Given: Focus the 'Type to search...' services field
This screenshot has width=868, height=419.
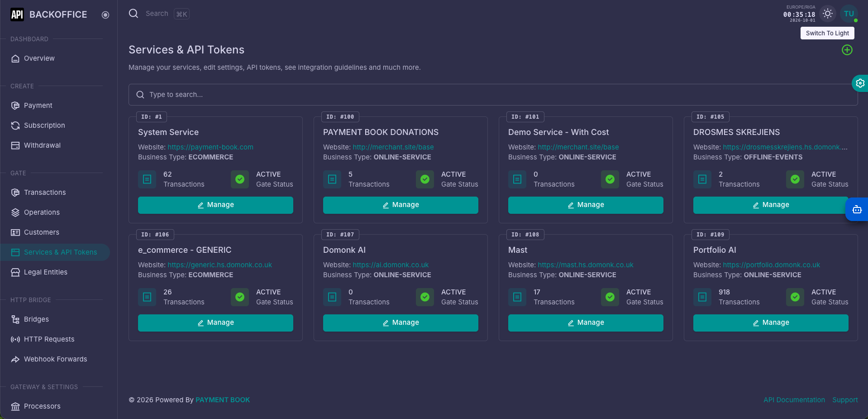Looking at the screenshot, I should (x=493, y=95).
